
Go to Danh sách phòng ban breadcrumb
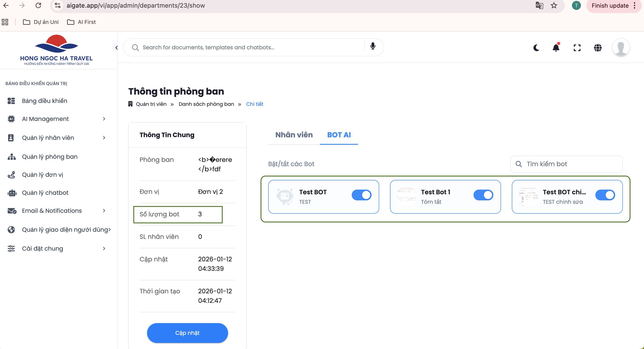click(206, 104)
